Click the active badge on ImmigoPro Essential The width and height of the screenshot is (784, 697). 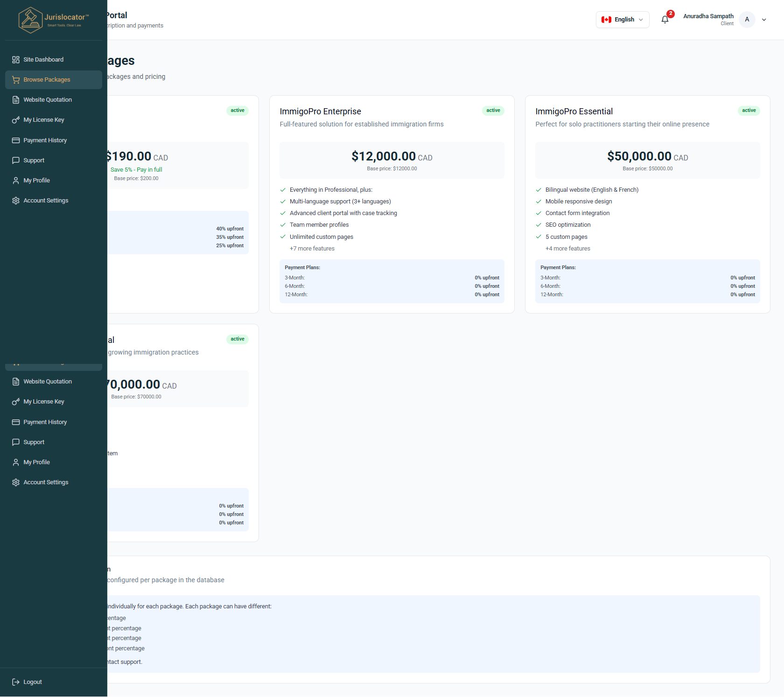(x=749, y=111)
